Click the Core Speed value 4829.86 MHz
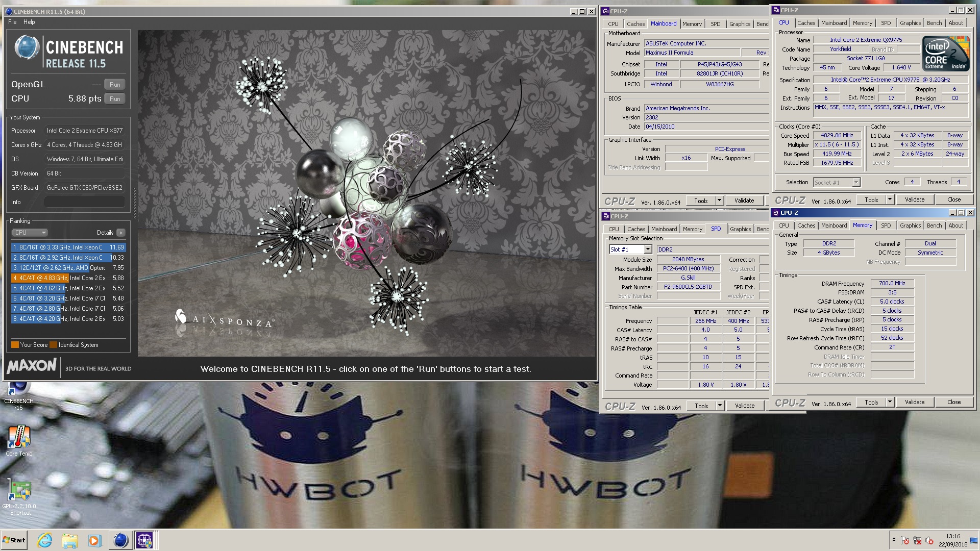This screenshot has width=980, height=551. pos(837,136)
